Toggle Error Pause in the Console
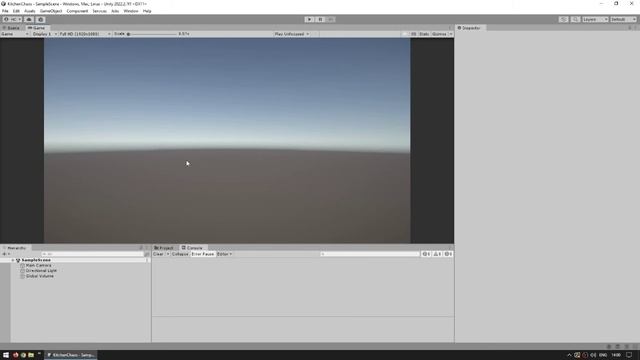This screenshot has height=360, width=640. tap(203, 254)
